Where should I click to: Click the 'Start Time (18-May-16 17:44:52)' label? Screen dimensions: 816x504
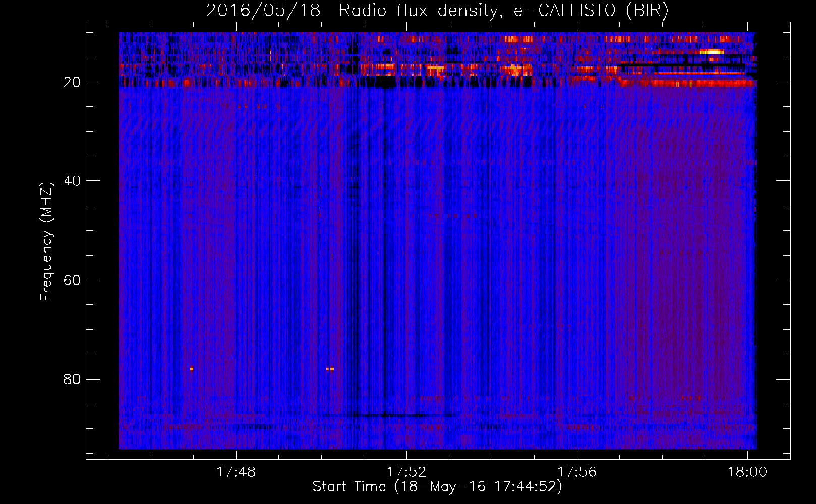coord(437,487)
